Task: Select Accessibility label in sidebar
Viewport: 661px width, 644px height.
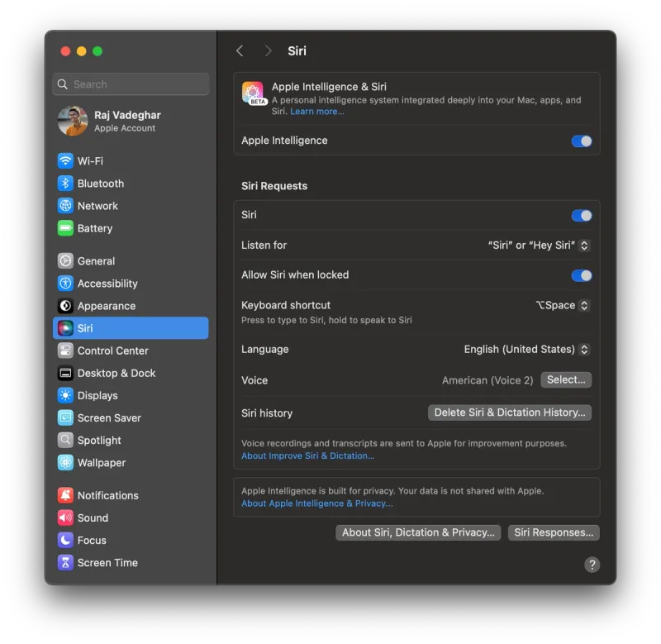Action: pos(107,284)
